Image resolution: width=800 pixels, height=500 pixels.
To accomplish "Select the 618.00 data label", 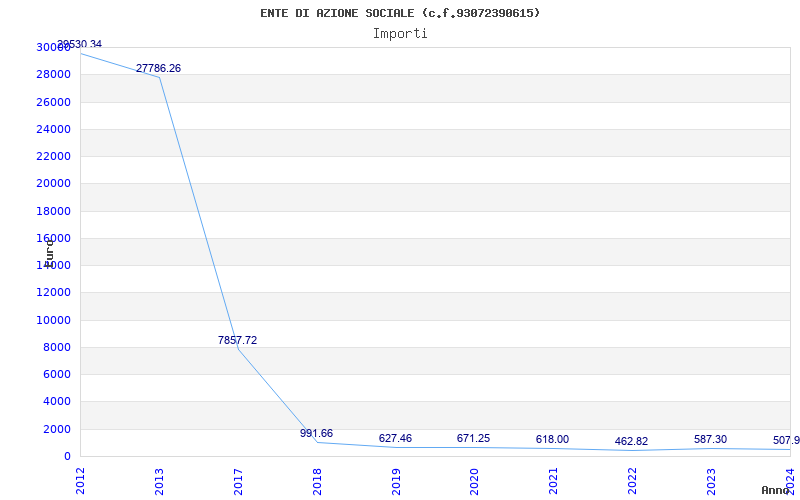I will (x=553, y=439).
